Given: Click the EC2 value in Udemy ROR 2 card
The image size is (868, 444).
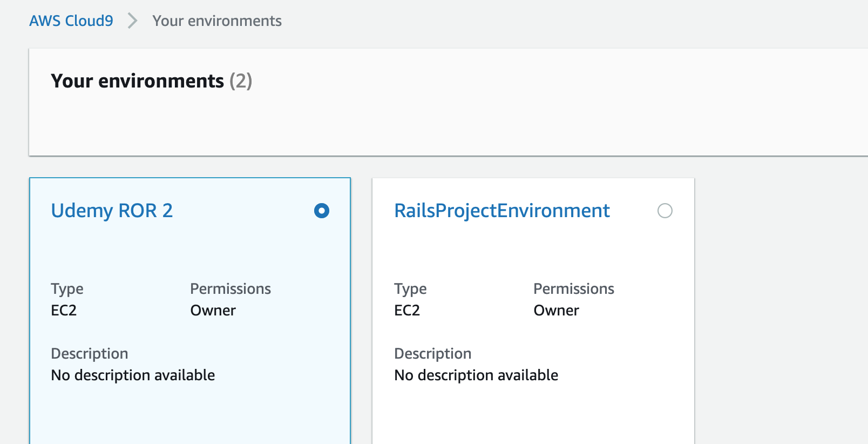Looking at the screenshot, I should [x=64, y=311].
